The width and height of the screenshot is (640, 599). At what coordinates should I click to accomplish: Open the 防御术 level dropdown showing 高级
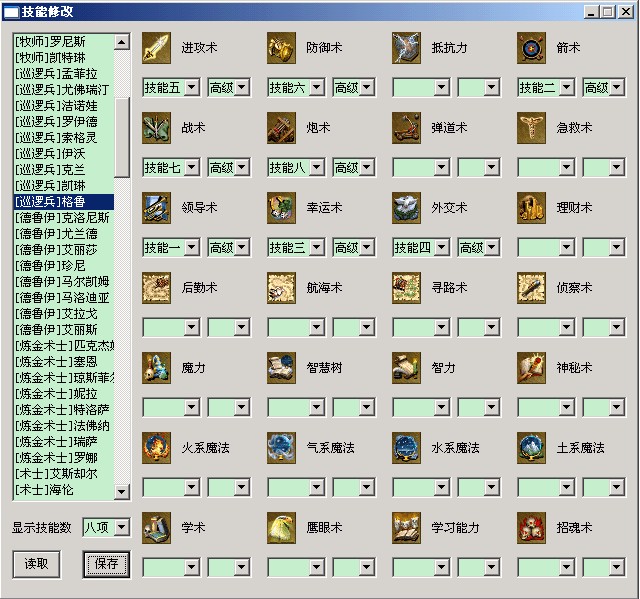[x=353, y=87]
